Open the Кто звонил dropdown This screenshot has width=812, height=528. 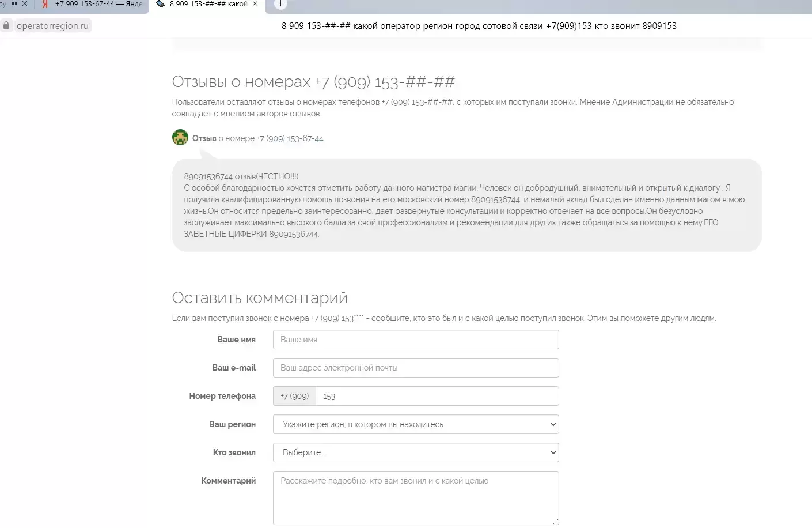416,452
